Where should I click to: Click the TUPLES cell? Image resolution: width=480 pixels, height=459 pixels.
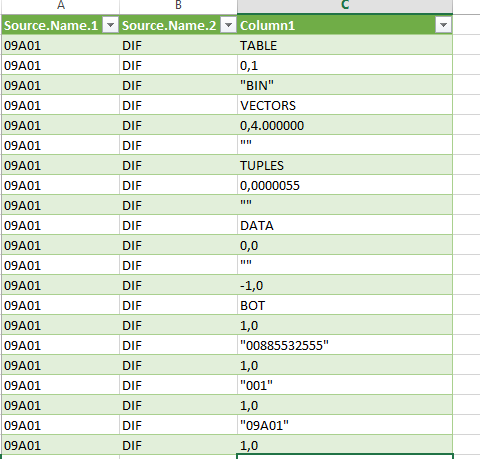coord(345,165)
